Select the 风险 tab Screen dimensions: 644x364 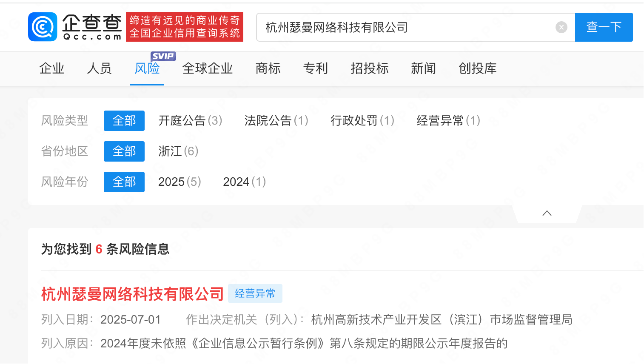click(147, 68)
